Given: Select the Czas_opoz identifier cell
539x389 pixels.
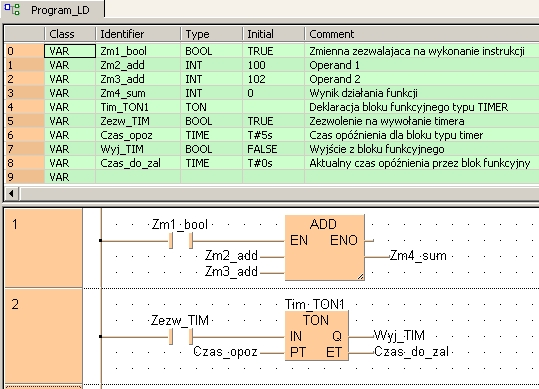Looking at the screenshot, I should point(138,135).
